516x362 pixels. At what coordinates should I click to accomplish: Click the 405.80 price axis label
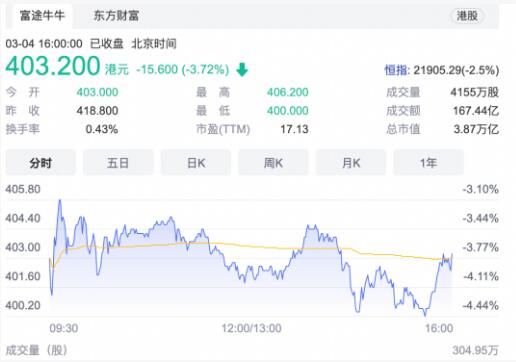[x=23, y=189]
